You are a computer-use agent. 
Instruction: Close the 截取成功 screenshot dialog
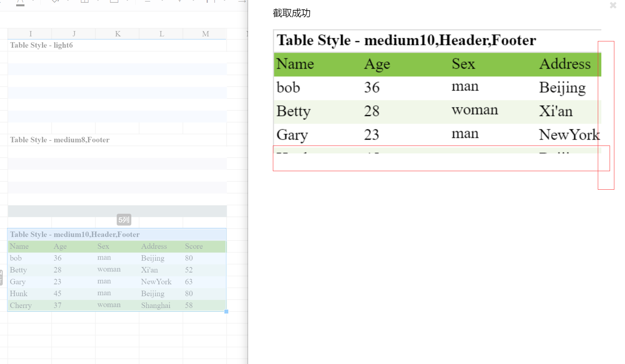[613, 5]
